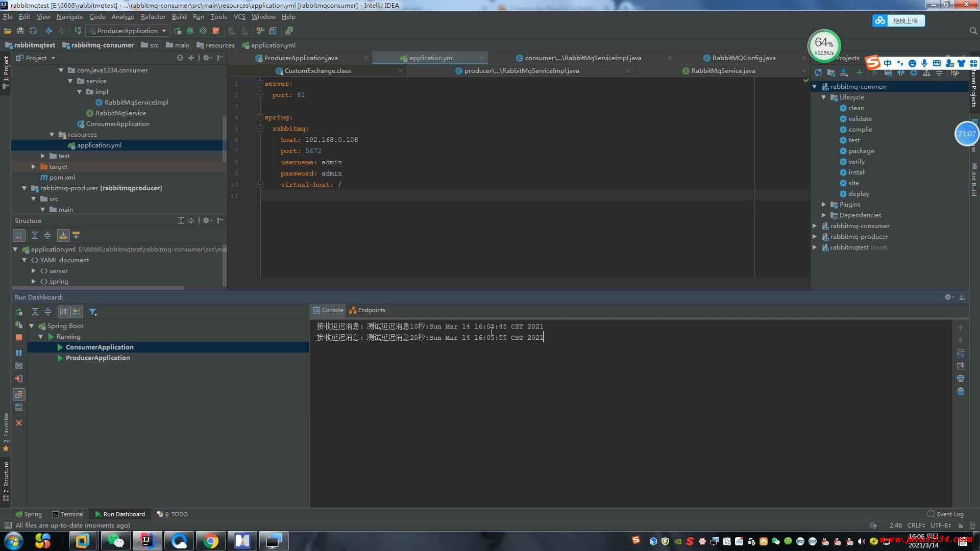Navigate back with the toolbar arrow

point(49,31)
